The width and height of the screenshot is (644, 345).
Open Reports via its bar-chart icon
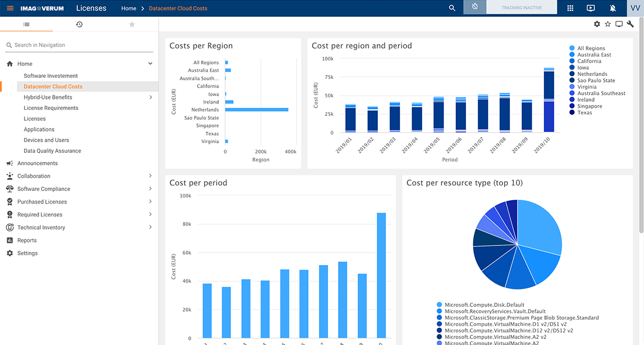click(x=8, y=240)
